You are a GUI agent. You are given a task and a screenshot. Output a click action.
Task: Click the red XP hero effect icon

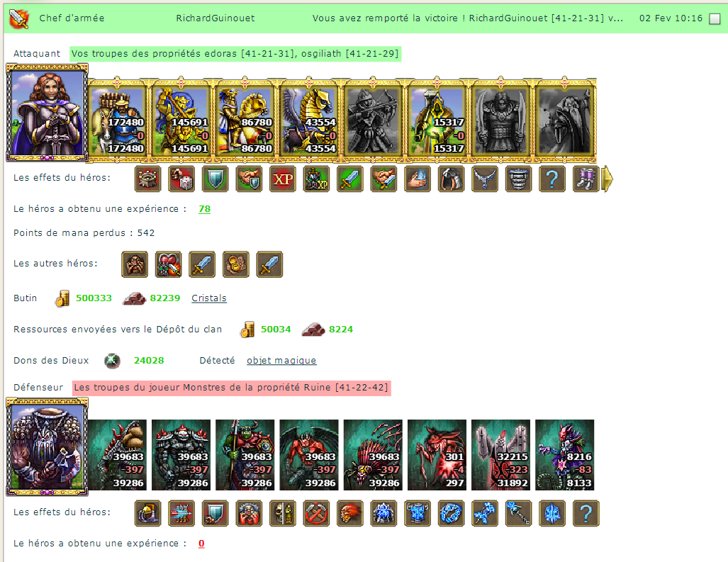click(283, 179)
